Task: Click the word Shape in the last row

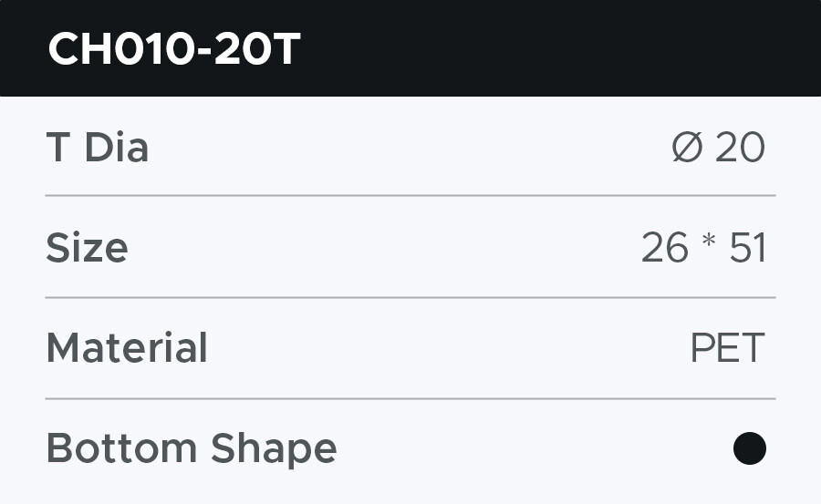Action: (274, 450)
